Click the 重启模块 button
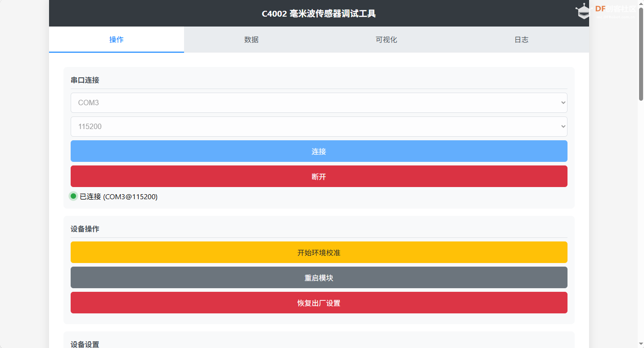644x348 pixels. pyautogui.click(x=319, y=277)
